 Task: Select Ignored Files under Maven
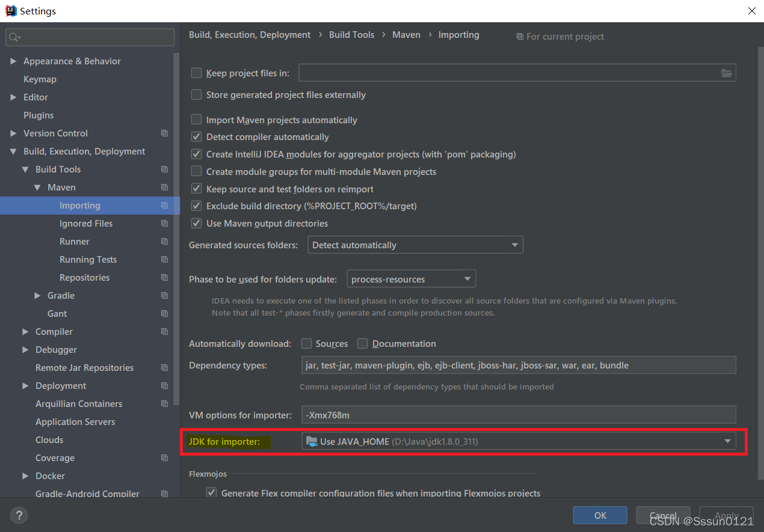click(86, 224)
